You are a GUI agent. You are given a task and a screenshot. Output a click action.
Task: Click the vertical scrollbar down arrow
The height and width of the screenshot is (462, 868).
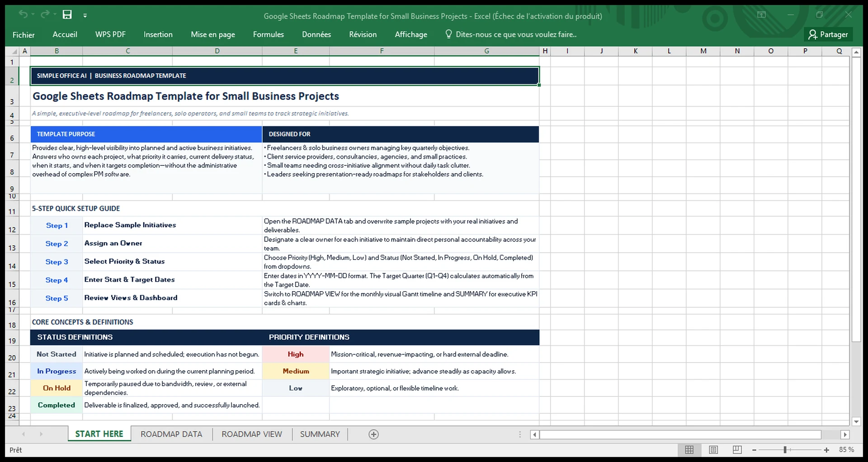click(856, 421)
